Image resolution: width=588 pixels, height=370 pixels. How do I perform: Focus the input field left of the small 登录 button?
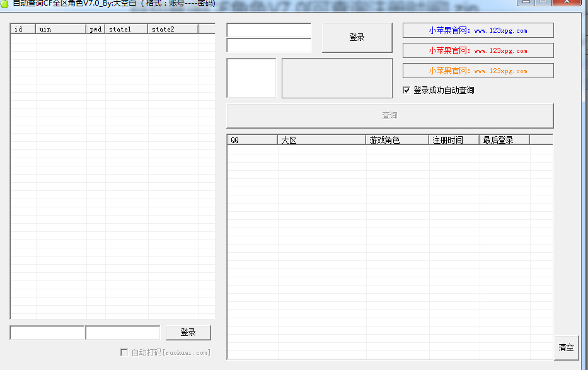coord(123,333)
